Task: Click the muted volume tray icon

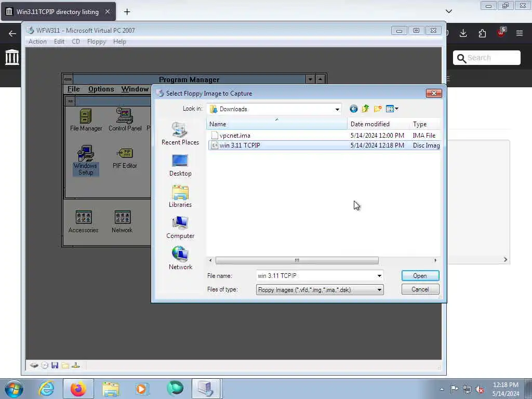Action: pos(480,390)
